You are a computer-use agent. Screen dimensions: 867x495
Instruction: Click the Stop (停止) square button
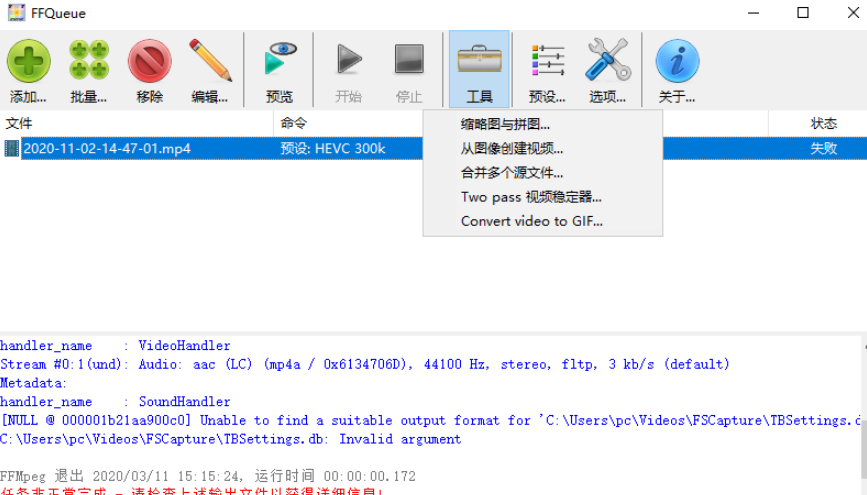point(409,59)
